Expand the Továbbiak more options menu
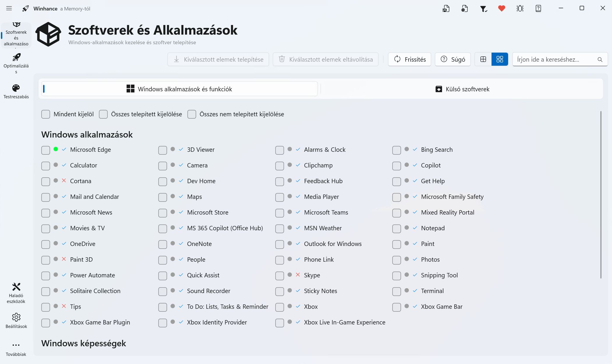 click(16, 349)
